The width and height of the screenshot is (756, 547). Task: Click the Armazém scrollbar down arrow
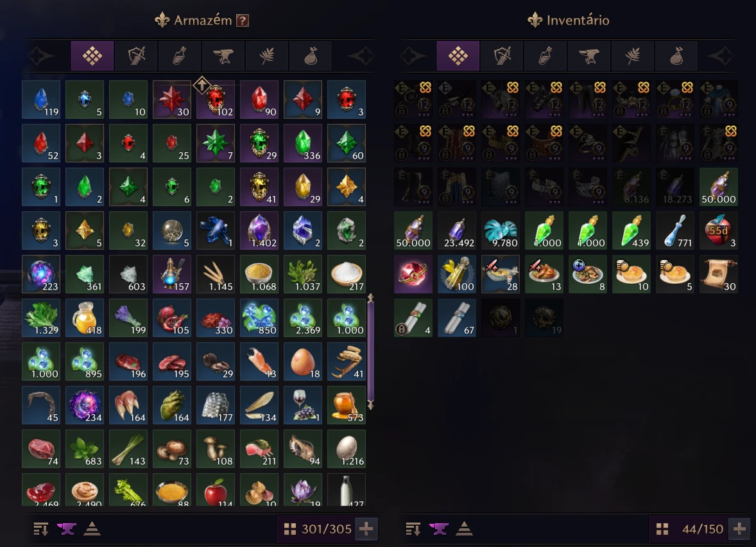coord(371,404)
